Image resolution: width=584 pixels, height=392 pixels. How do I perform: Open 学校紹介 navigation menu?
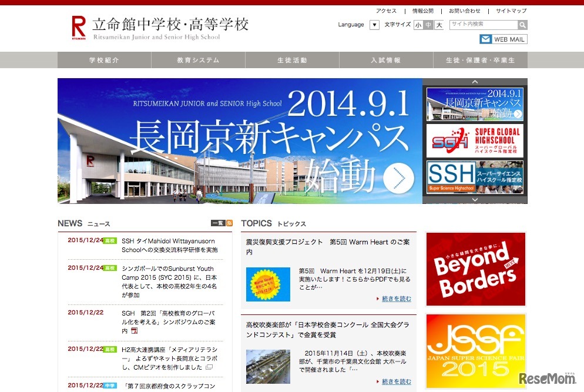point(105,60)
